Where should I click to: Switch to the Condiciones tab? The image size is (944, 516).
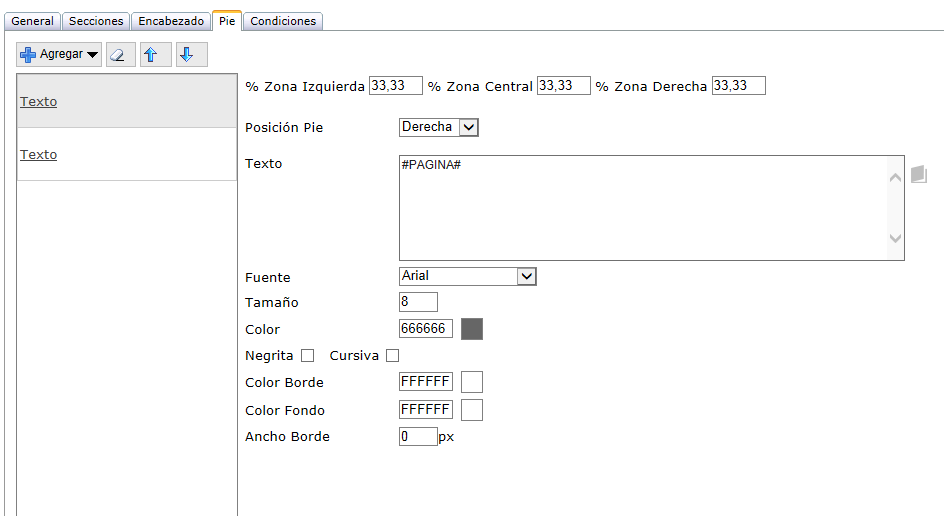tap(283, 21)
